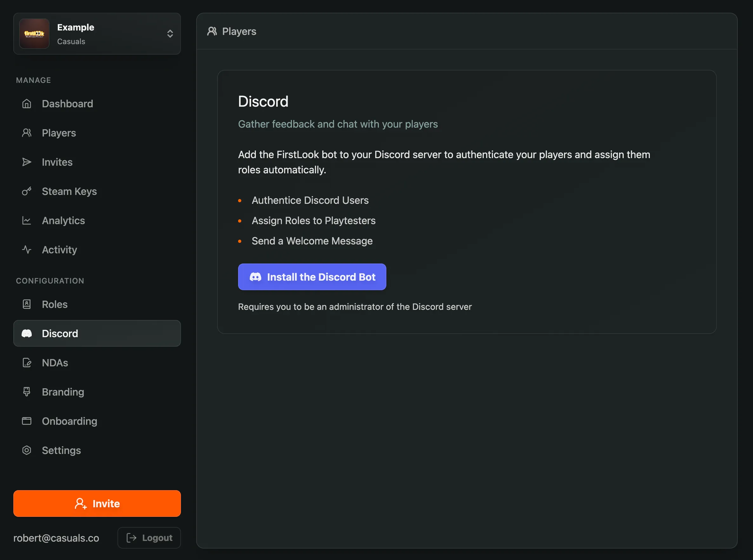Click the Players people icon in sidebar
Image resolution: width=753 pixels, height=560 pixels.
click(x=26, y=133)
